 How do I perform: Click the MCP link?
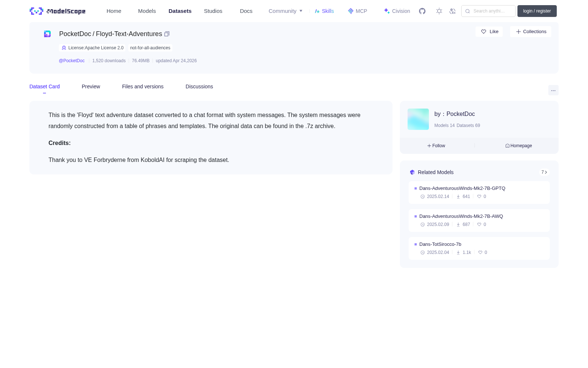358,11
